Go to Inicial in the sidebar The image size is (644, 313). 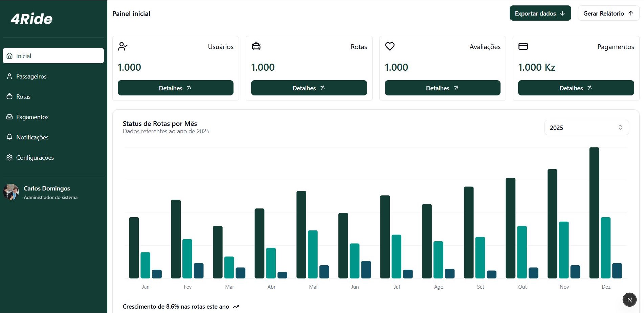[53, 56]
